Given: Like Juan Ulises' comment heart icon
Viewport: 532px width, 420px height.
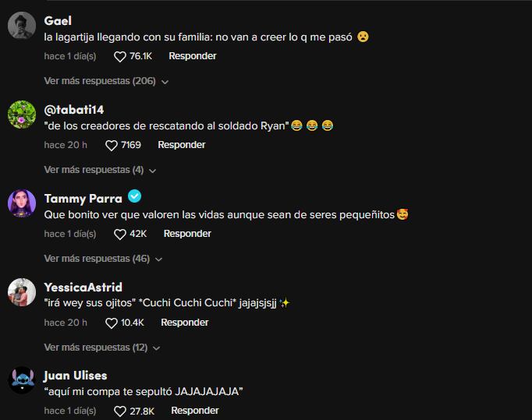Looking at the screenshot, I should 120,411.
